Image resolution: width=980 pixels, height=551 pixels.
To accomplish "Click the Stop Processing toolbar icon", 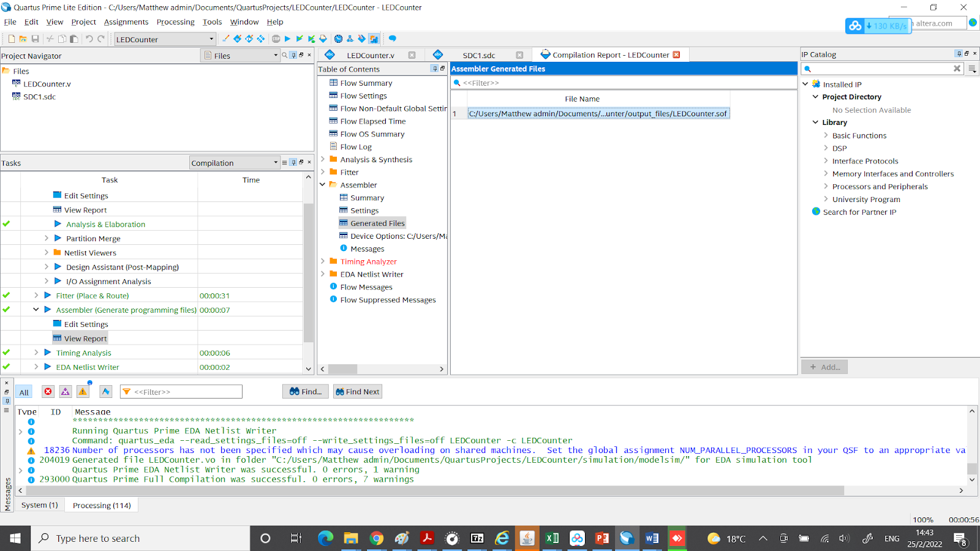I will coord(276,39).
